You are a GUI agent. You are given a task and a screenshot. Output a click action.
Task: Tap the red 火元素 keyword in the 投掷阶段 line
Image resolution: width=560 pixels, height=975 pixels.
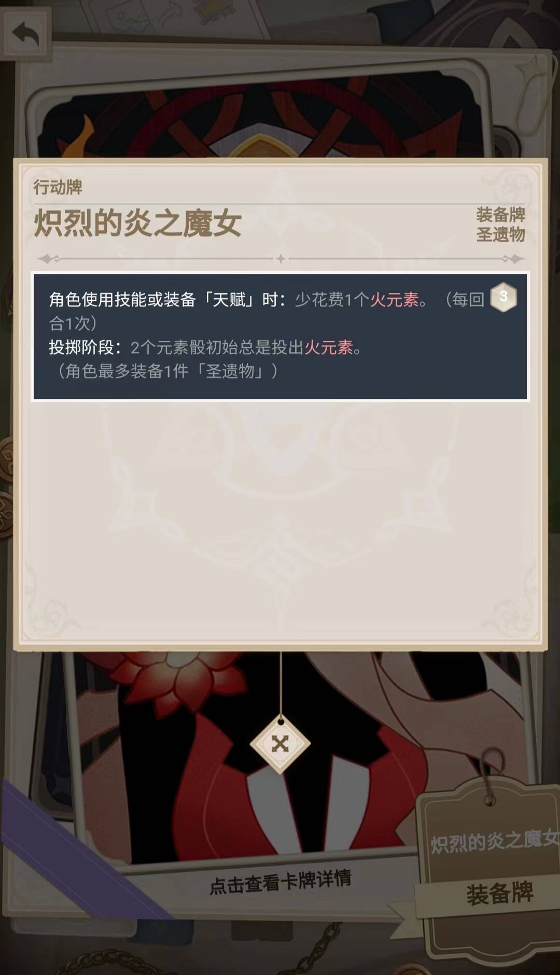pos(329,347)
